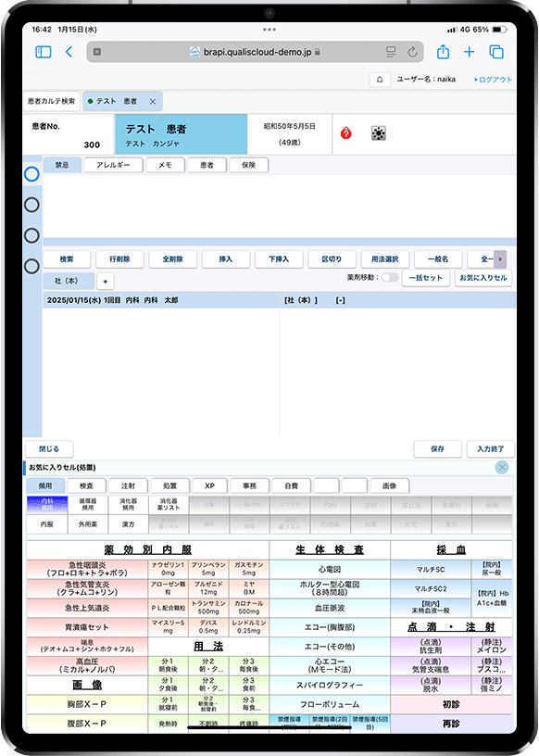Click the address bar brapi.qualiscloud-demo.jp
Viewport: 539px width, 756px height.
[256, 52]
